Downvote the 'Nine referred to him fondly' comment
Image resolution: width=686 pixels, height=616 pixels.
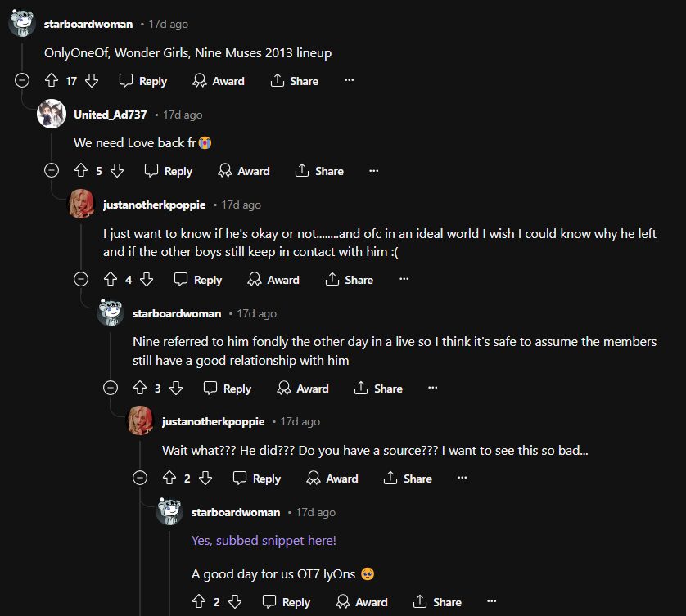178,389
